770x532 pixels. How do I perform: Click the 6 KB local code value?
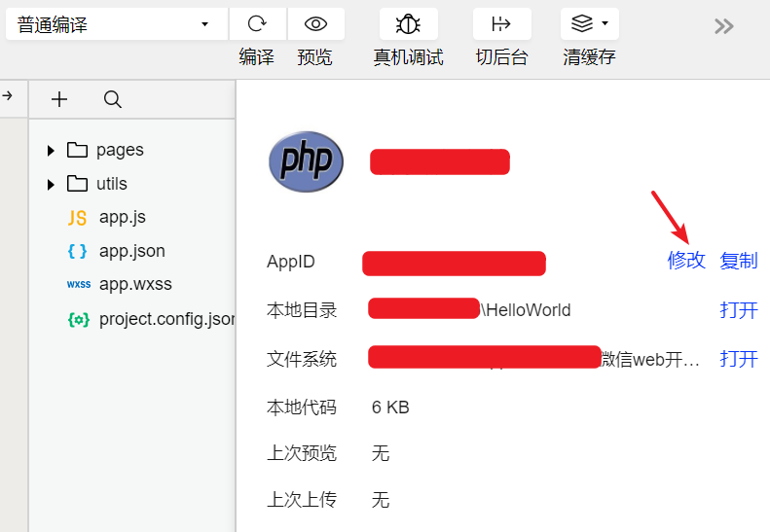click(390, 408)
